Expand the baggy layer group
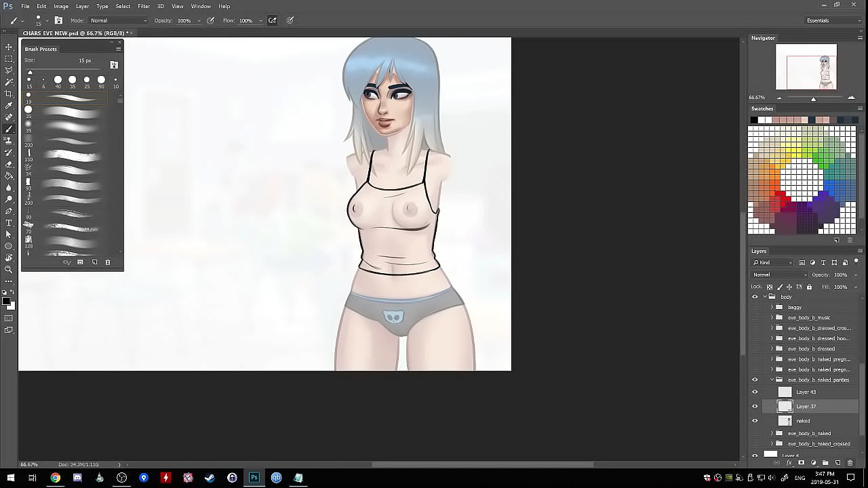Viewport: 868px width, 488px height. tap(771, 307)
